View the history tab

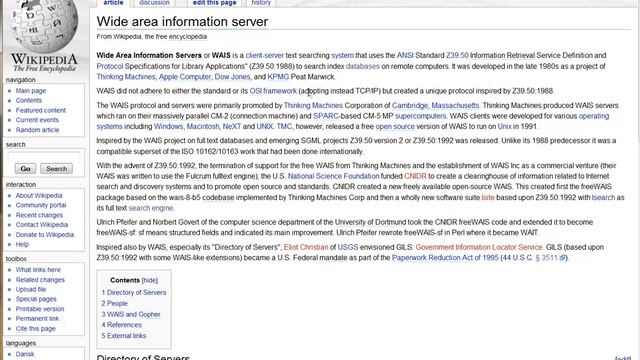[261, 3]
